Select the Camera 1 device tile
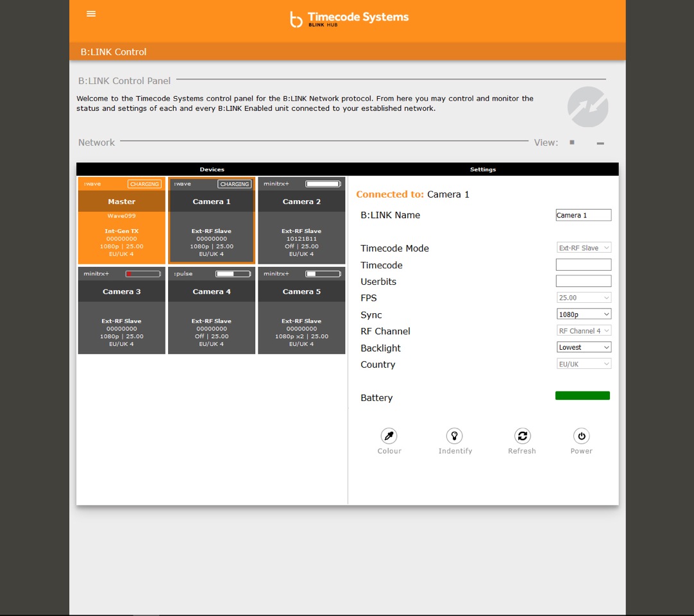The width and height of the screenshot is (694, 616). point(212,221)
